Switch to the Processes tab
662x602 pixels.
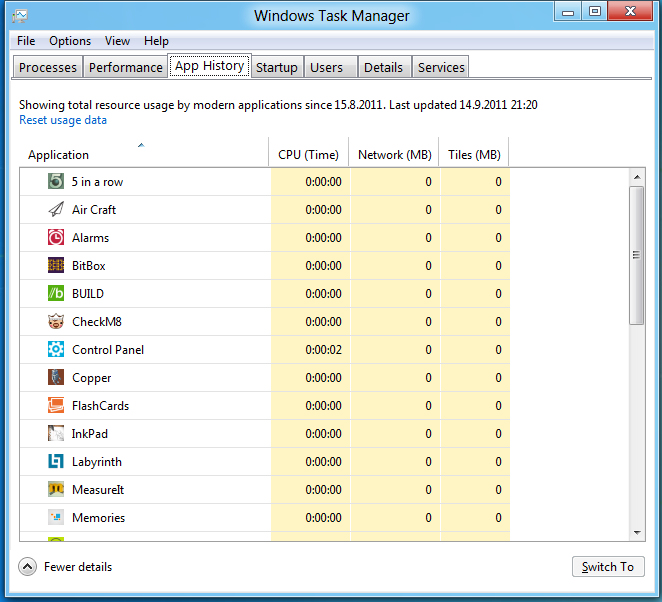click(x=48, y=67)
